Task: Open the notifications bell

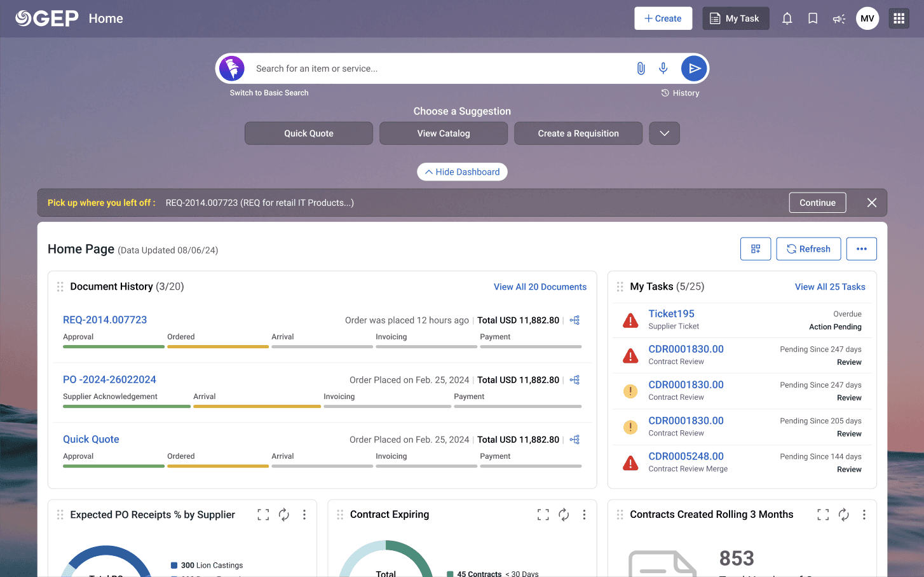Action: 787,18
